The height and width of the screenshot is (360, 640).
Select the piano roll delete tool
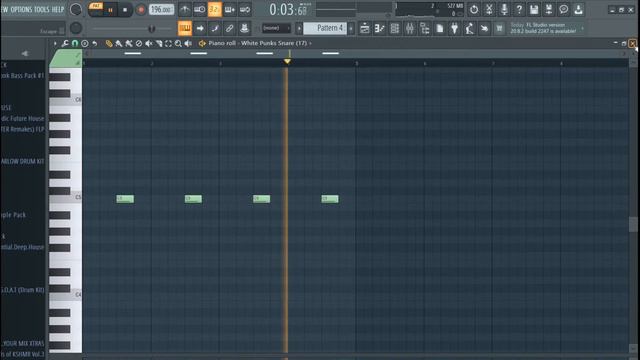(139, 43)
